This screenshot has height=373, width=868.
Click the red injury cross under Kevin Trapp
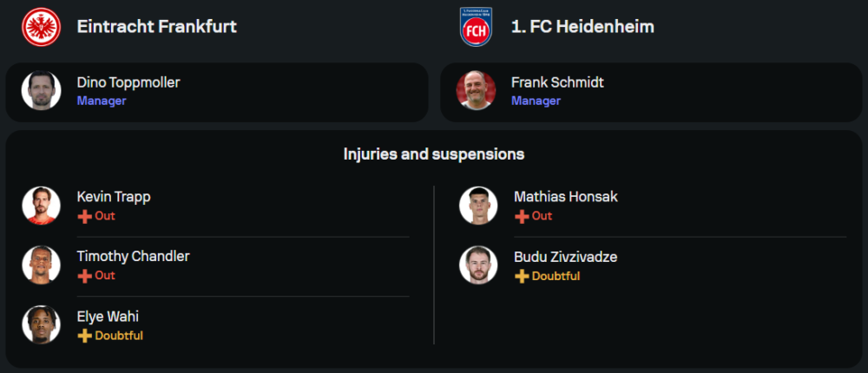[x=85, y=216]
